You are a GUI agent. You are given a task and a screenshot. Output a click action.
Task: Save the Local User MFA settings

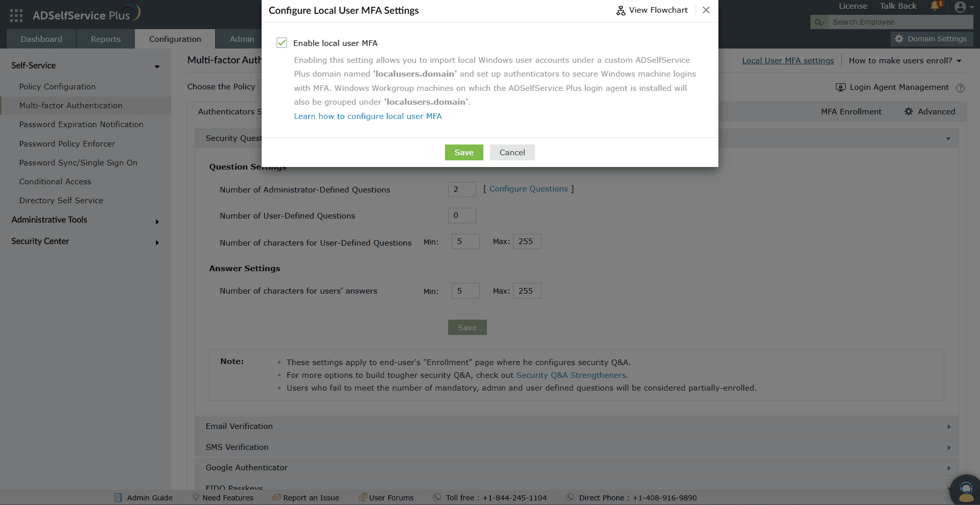pyautogui.click(x=463, y=152)
